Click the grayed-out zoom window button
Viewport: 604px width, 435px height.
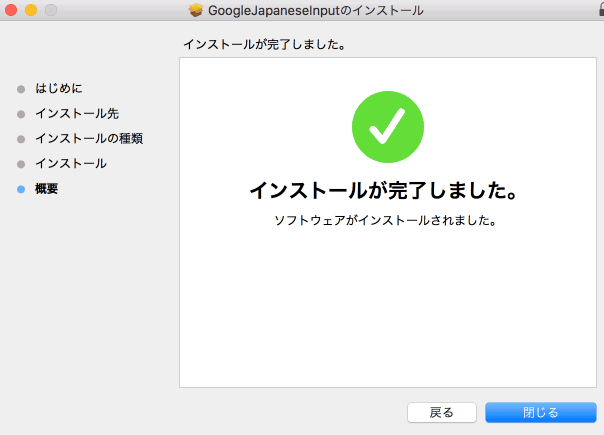point(50,10)
